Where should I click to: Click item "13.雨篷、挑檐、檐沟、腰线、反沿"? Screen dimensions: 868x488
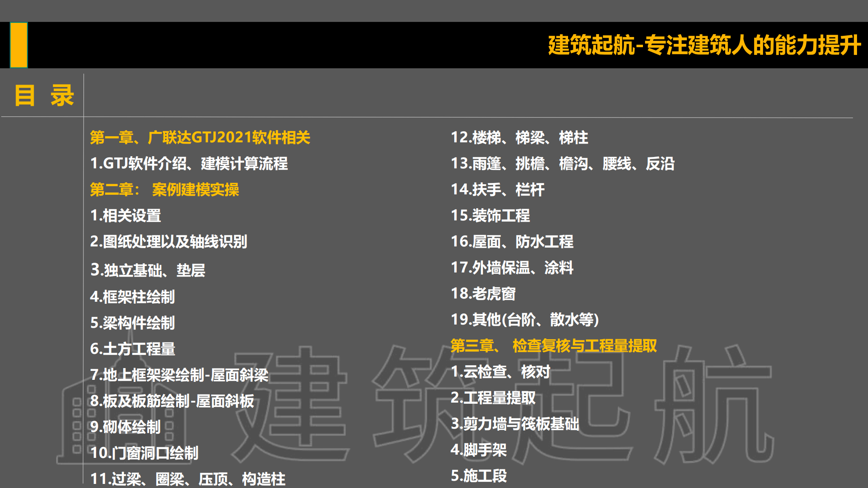pos(563,163)
